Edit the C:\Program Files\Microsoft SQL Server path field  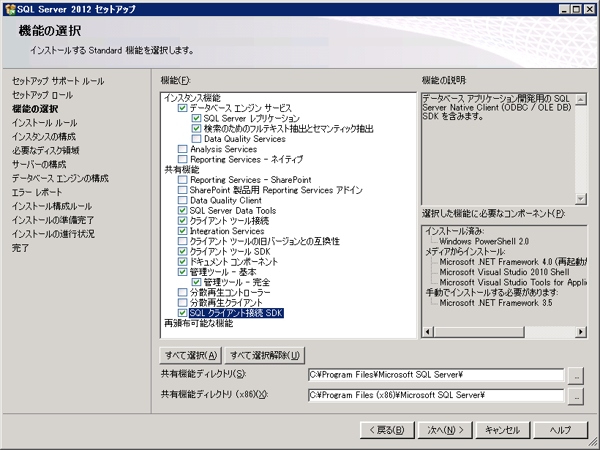pos(436,375)
